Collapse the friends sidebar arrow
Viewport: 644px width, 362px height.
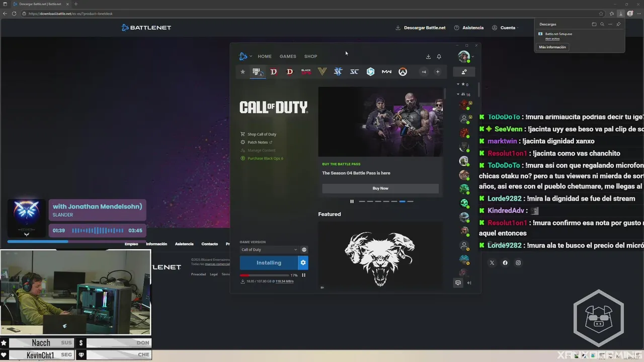(469, 283)
